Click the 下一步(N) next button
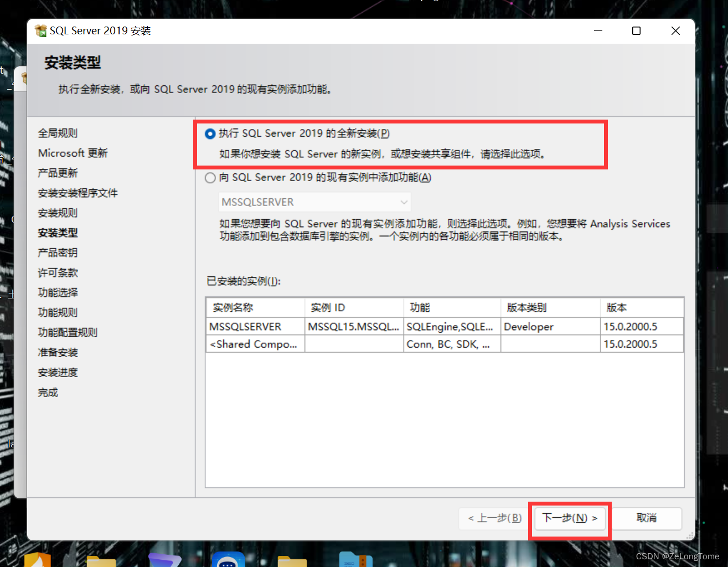 click(x=570, y=518)
